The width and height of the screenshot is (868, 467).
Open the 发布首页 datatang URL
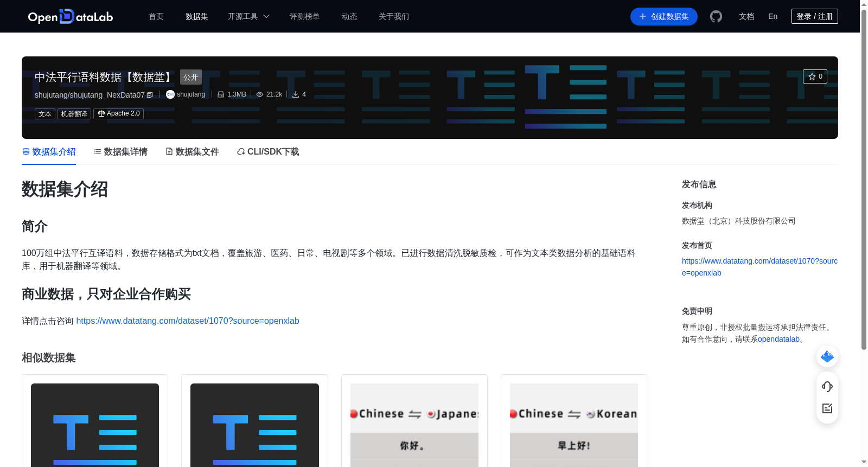click(x=759, y=267)
